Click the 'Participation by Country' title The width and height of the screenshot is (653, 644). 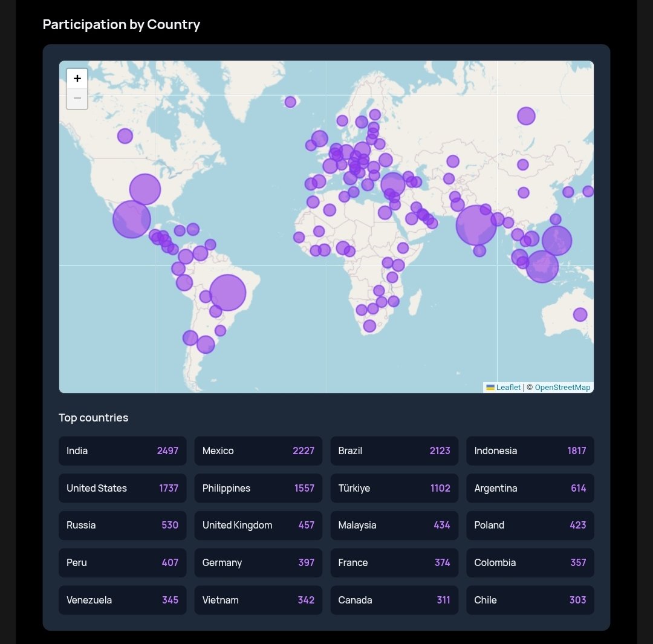(121, 25)
